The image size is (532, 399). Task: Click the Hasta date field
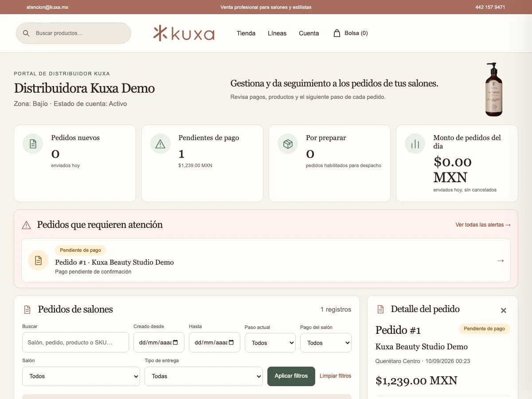[x=215, y=343]
